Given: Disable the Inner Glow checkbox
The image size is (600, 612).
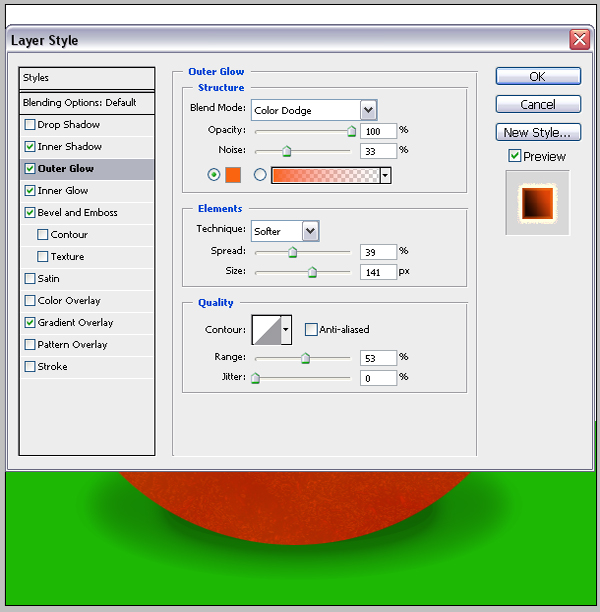Looking at the screenshot, I should [x=30, y=190].
